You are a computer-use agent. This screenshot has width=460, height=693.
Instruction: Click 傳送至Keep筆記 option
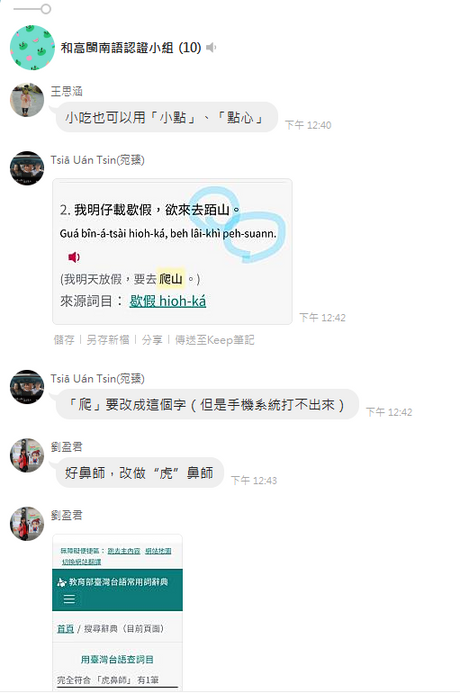(x=215, y=340)
